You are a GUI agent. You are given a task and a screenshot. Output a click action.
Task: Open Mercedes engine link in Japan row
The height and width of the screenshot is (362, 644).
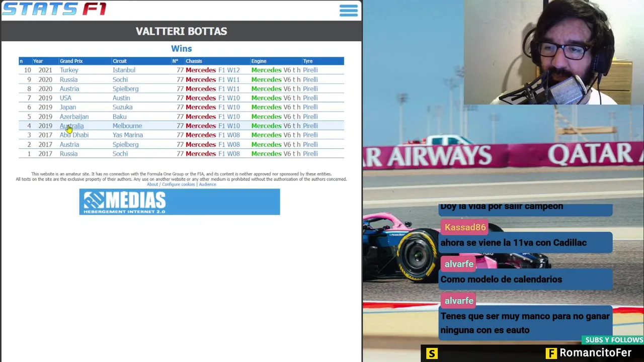pos(266,107)
